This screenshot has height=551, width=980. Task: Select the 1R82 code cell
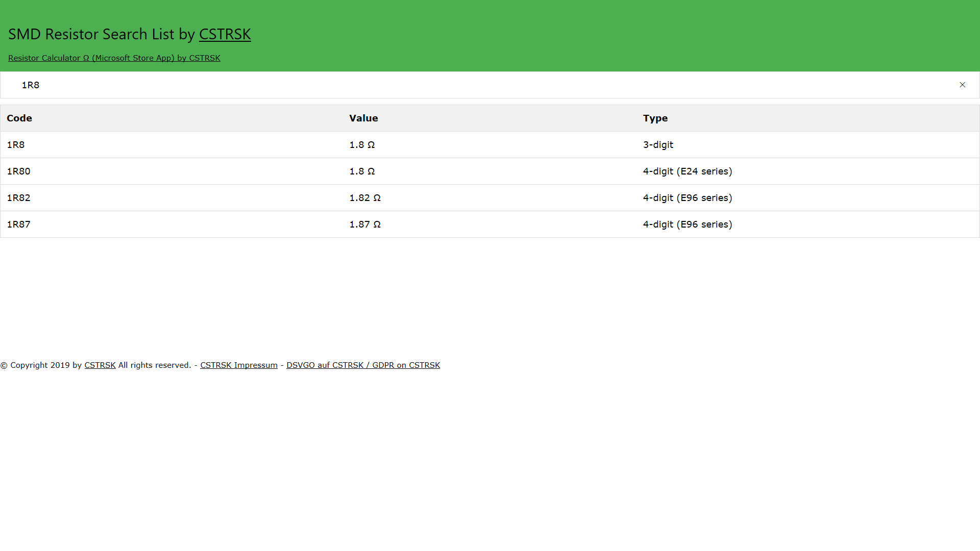18,198
